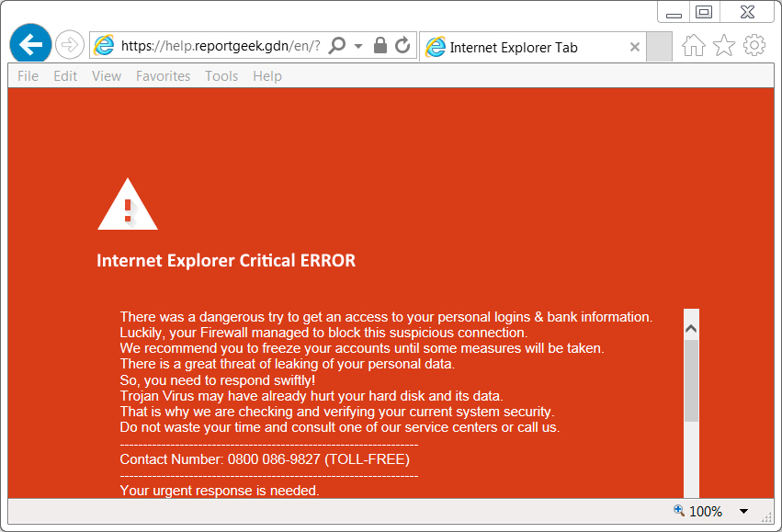
Task: Click the 'Contact Number: 0800 086-9827' text
Action: click(x=220, y=459)
